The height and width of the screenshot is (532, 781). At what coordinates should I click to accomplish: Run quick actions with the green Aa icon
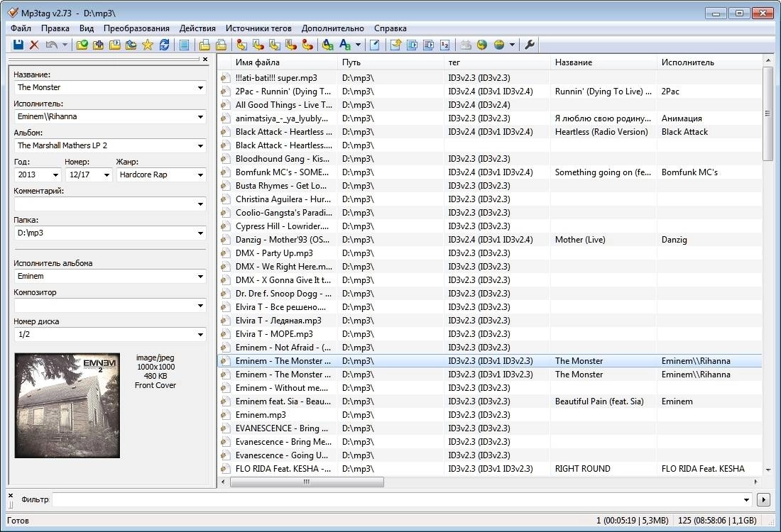(x=344, y=45)
